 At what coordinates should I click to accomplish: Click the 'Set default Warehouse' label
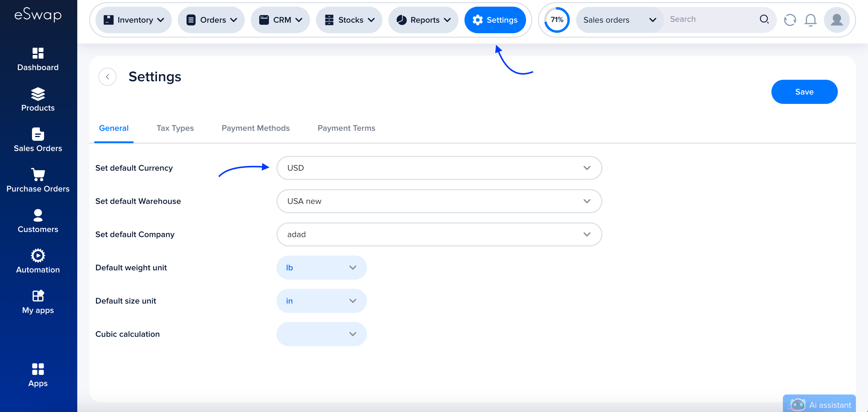pos(138,201)
